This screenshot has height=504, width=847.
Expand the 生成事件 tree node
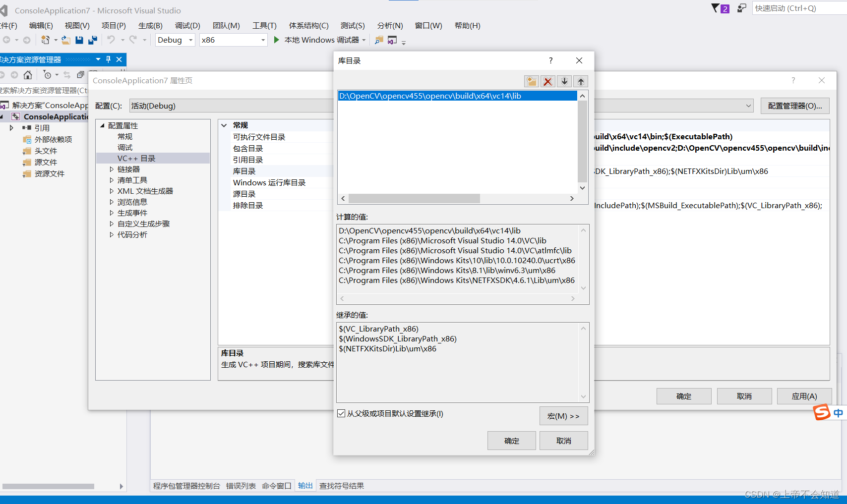(x=112, y=213)
